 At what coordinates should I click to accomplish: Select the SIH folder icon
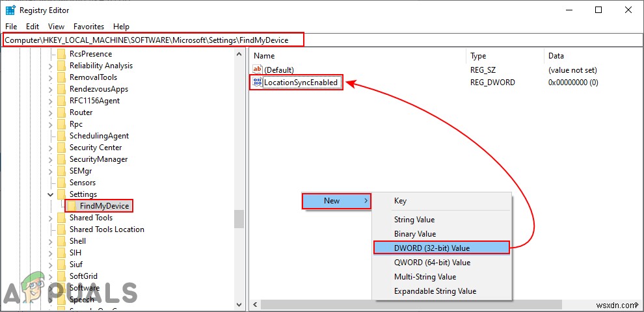[x=62, y=253]
